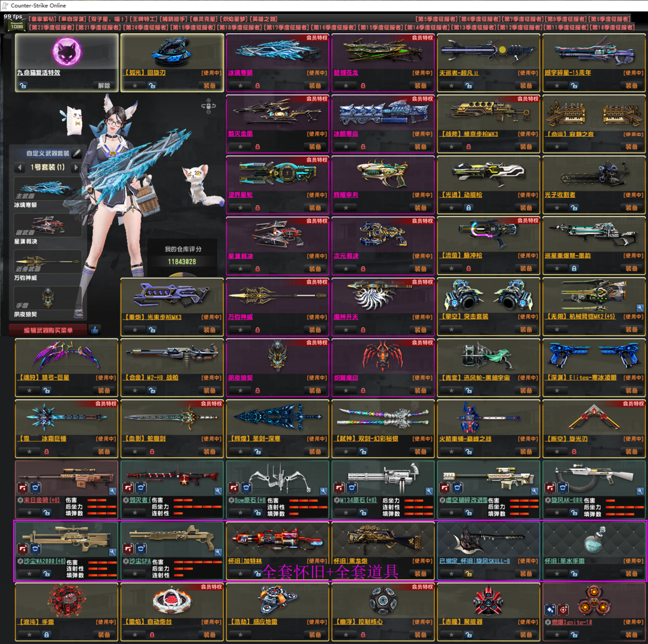Click the wrench icon on 【无限】机械臂铠MK2 card
Image resolution: width=648 pixels, height=644 pixels.
[x=640, y=308]
